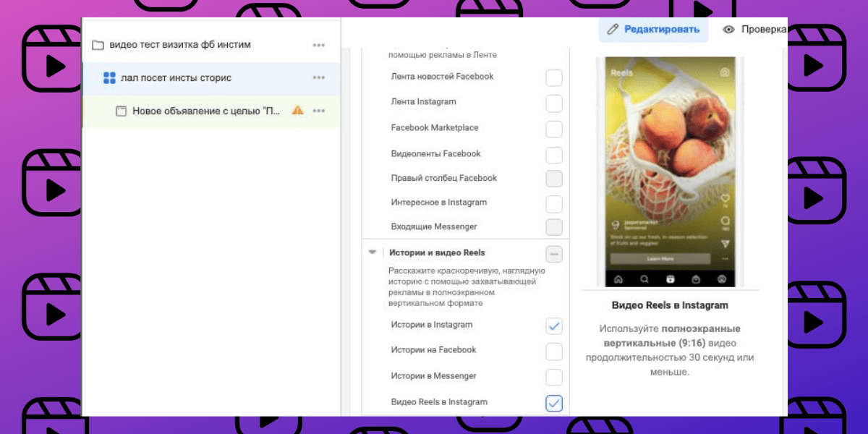
Task: Enable Интересное в Instagram placement
Action: [x=554, y=203]
